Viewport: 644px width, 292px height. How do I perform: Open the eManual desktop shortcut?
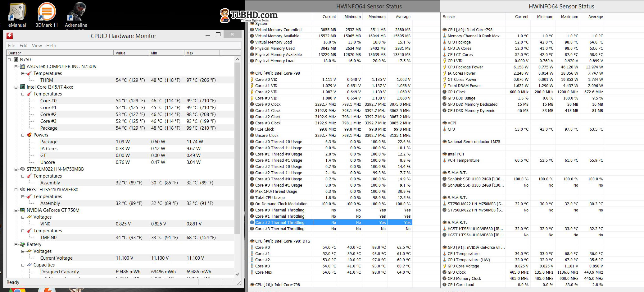click(17, 15)
